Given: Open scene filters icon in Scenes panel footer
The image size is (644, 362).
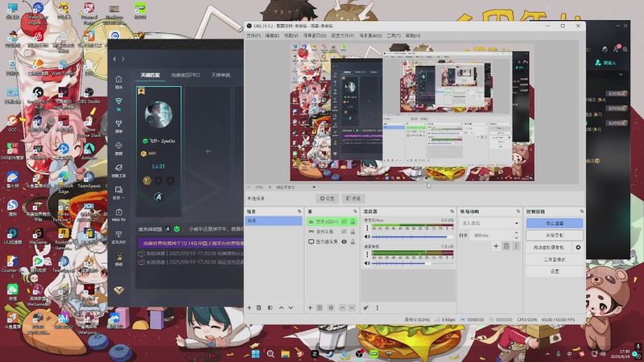Looking at the screenshot, I should pyautogui.click(x=270, y=307).
